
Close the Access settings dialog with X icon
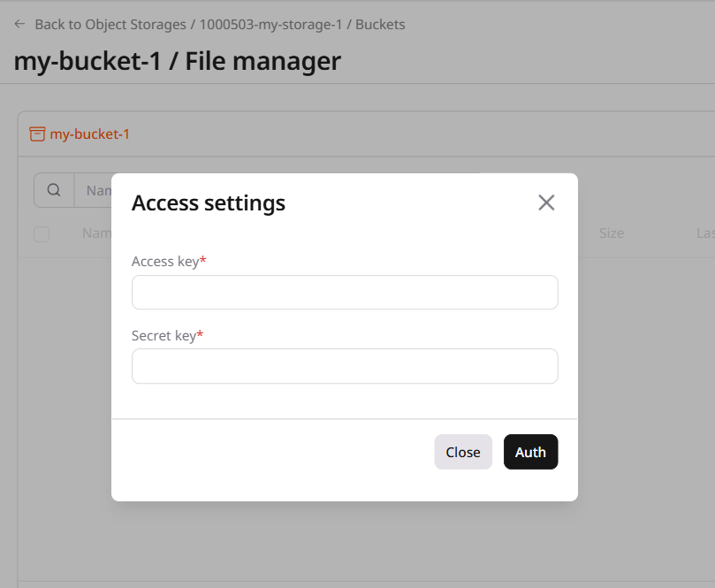[x=546, y=202]
